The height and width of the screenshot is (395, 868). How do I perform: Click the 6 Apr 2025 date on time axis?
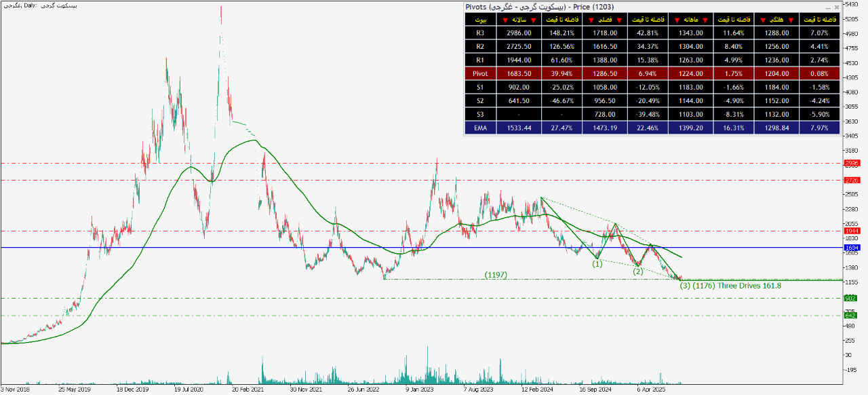[x=653, y=390]
